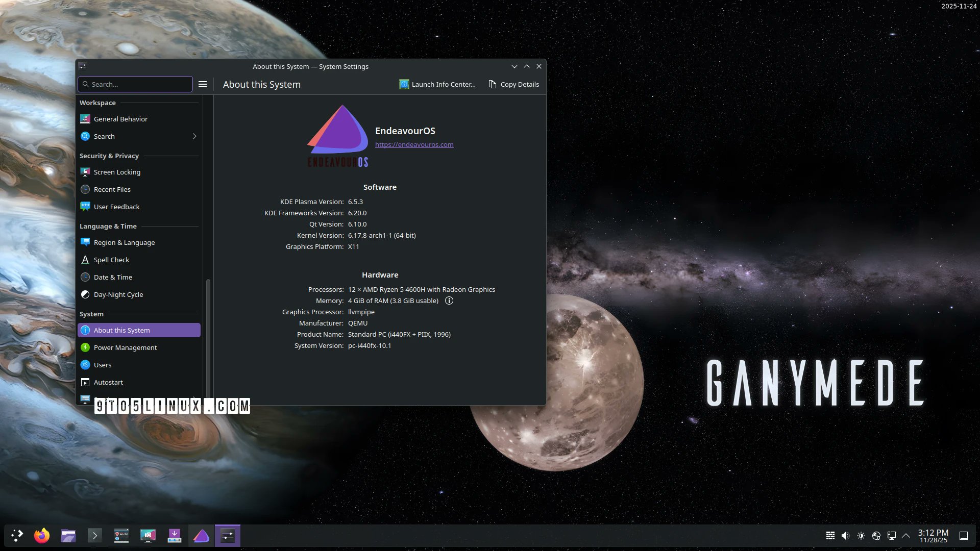Screen dimensions: 980x551
Task: Click the EndeavourOS welcome triangle taskbar icon
Action: click(x=201, y=535)
